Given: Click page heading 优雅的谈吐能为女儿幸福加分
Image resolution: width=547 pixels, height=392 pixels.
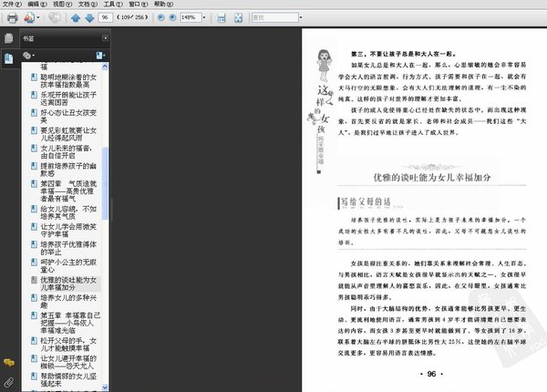Looking at the screenshot, I should [x=432, y=178].
